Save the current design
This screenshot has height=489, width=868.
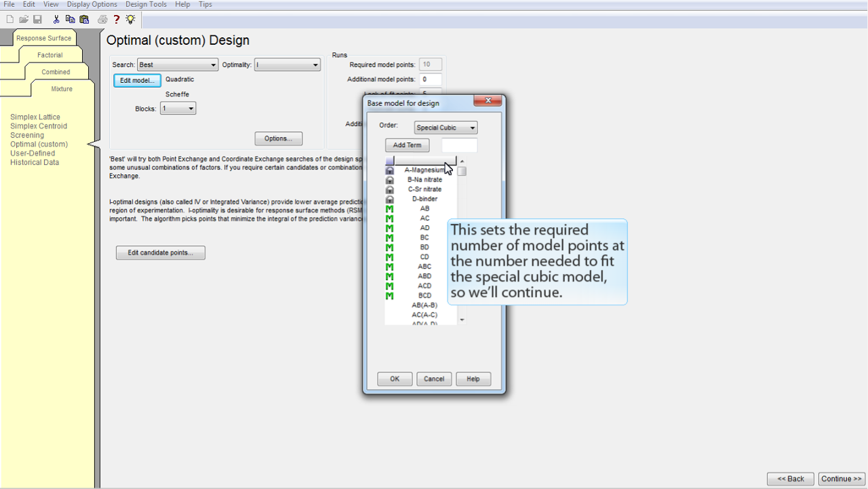38,20
